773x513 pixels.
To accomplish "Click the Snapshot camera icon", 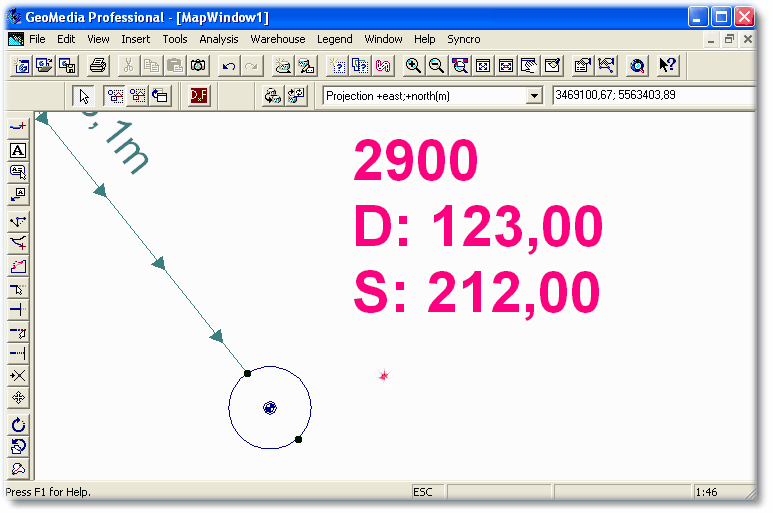I will [198, 66].
